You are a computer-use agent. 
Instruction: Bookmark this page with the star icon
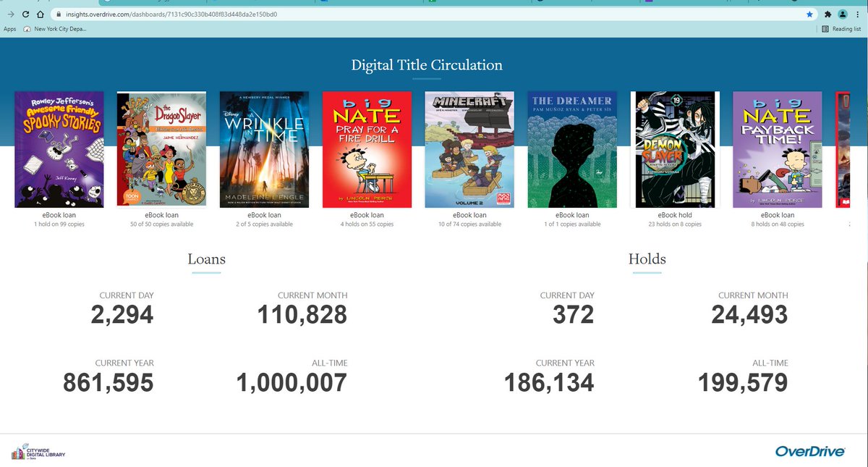[809, 14]
